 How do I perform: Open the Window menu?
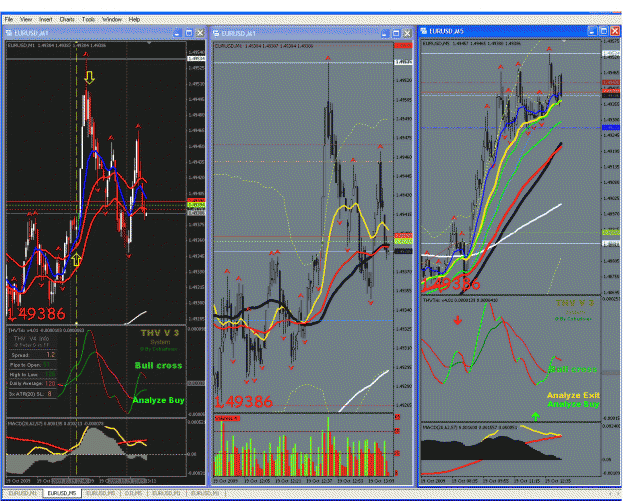112,19
